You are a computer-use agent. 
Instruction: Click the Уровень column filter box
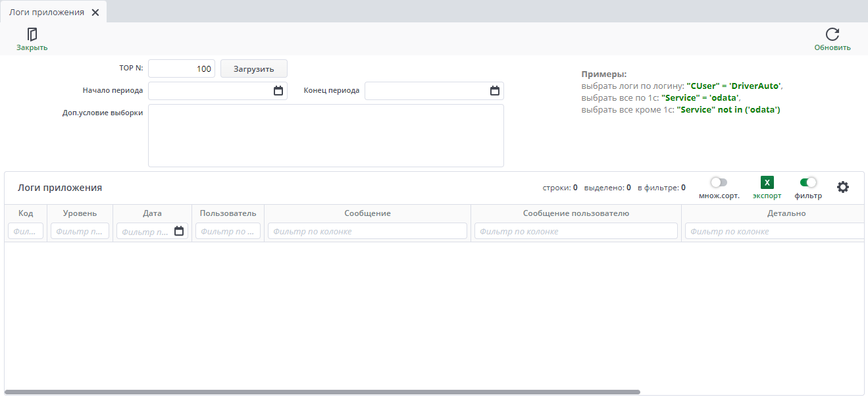[x=80, y=231]
